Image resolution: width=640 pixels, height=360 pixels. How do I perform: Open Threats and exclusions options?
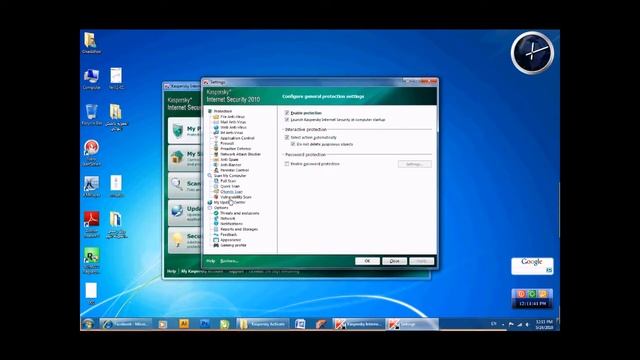coord(240,213)
